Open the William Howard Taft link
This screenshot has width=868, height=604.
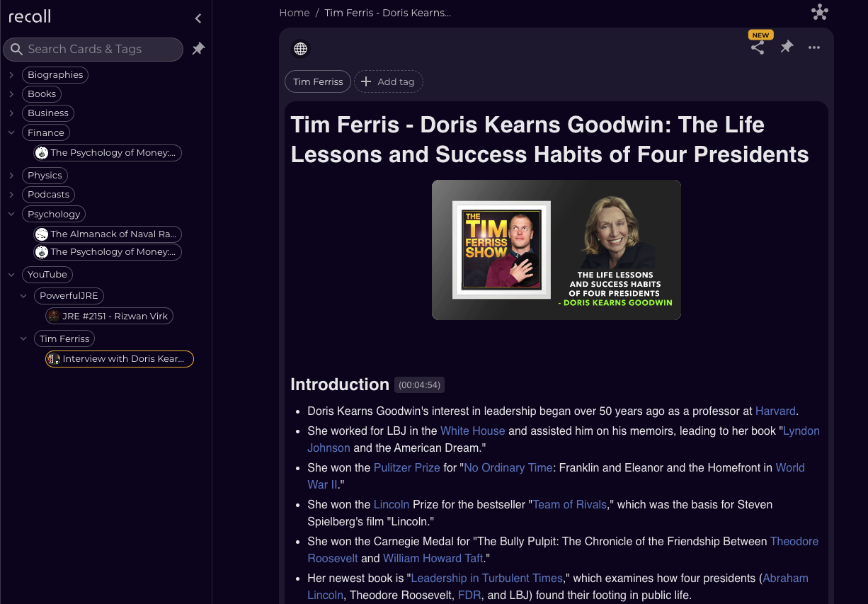pos(433,558)
